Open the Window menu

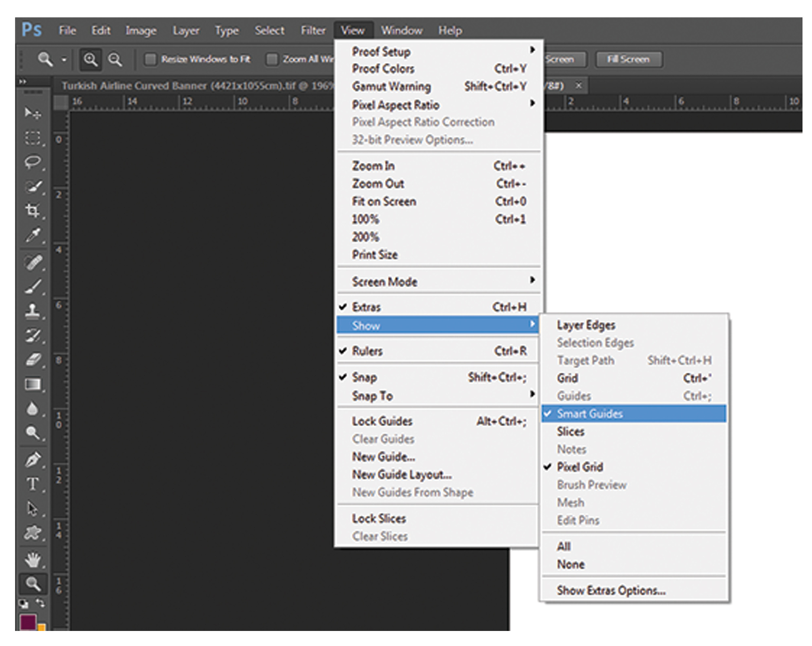point(401,30)
